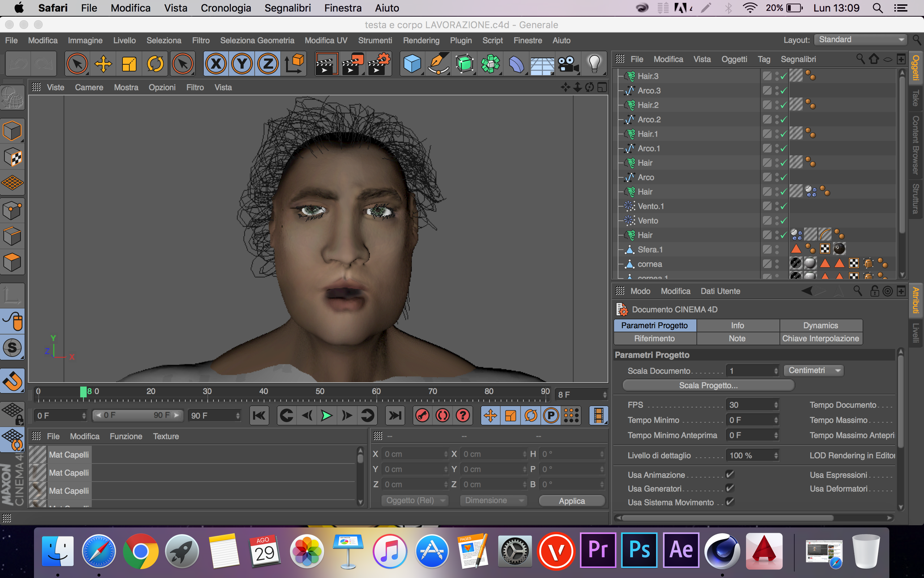Switch to the Dynamics tab
The height and width of the screenshot is (578, 924).
[820, 325]
